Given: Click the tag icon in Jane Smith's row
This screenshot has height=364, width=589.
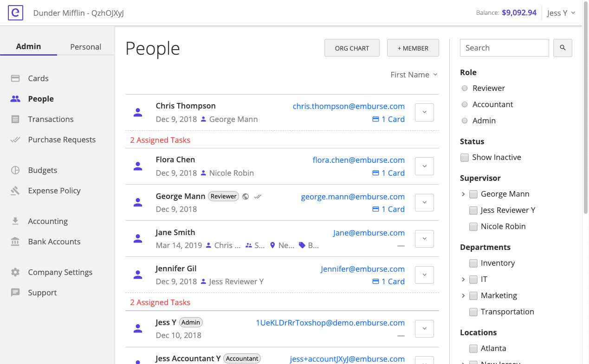Looking at the screenshot, I should coord(302,245).
